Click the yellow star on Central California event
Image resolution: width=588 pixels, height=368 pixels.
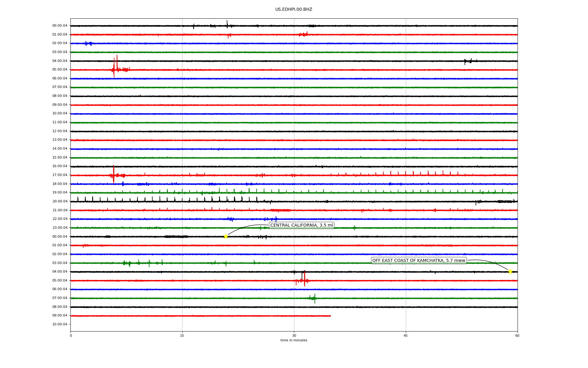tap(226, 236)
